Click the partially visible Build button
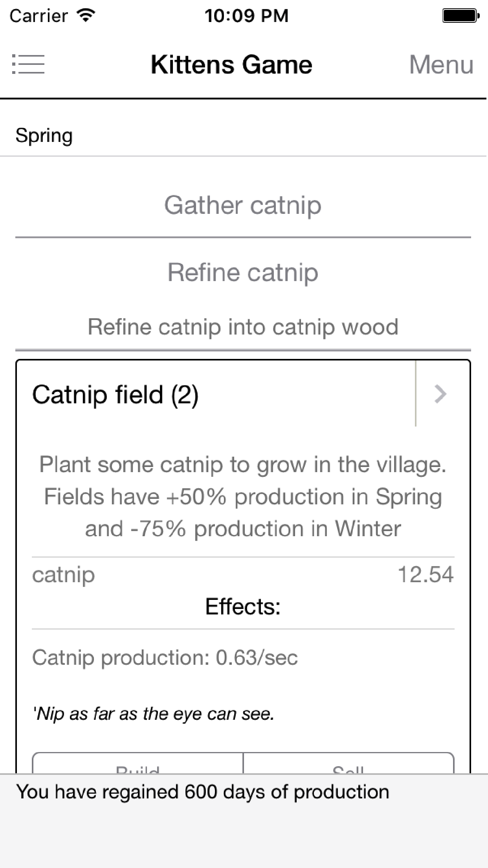 click(x=138, y=764)
